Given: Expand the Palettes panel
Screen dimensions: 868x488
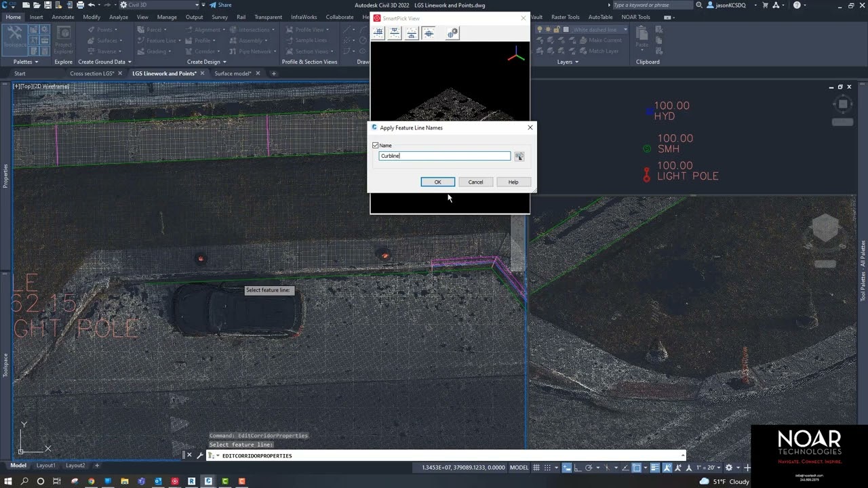Looking at the screenshot, I should pyautogui.click(x=26, y=62).
